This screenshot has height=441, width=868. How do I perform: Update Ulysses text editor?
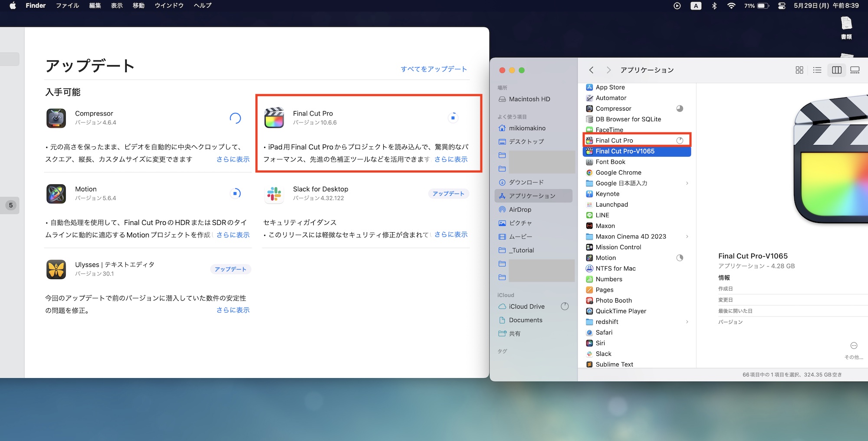tap(230, 269)
